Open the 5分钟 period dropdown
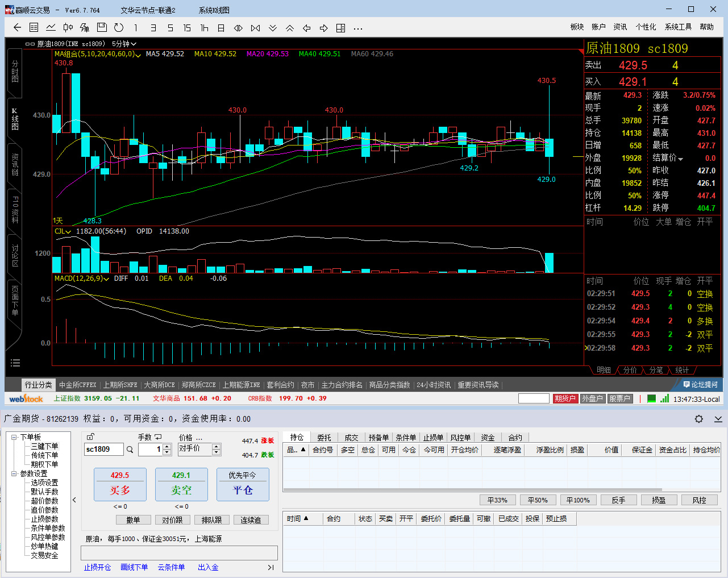 click(124, 44)
